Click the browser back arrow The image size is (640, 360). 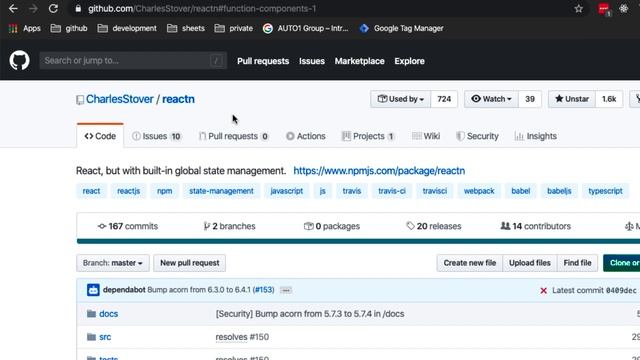click(x=13, y=9)
